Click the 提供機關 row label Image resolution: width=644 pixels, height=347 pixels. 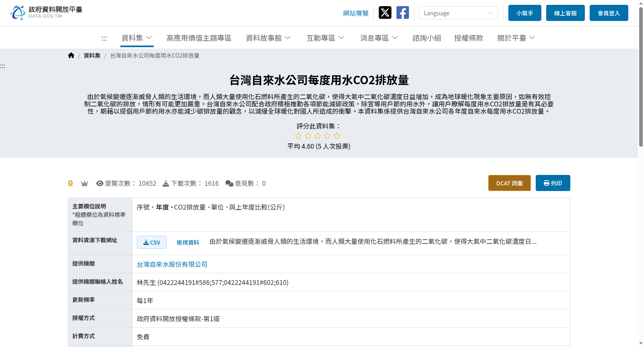(84, 264)
